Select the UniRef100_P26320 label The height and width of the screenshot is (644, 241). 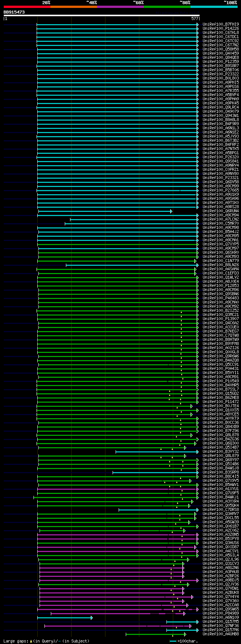(x=221, y=157)
